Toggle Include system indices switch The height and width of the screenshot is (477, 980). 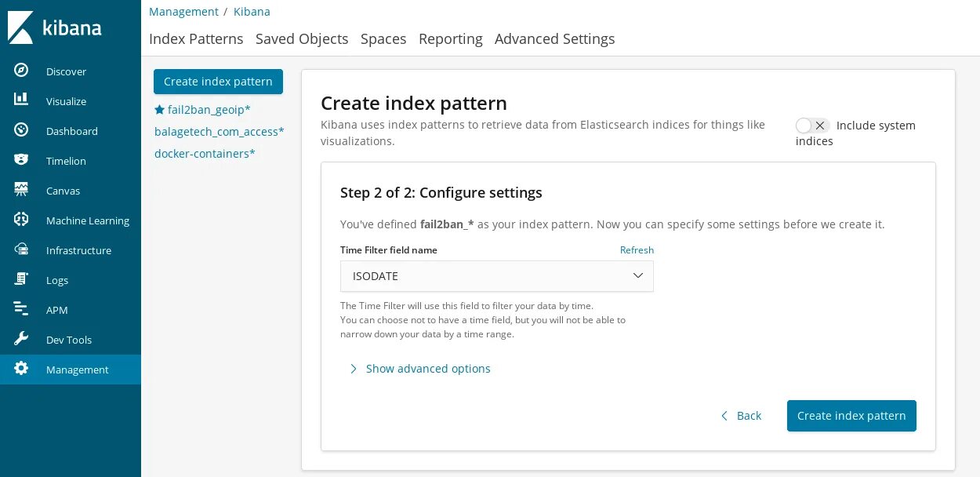[812, 126]
